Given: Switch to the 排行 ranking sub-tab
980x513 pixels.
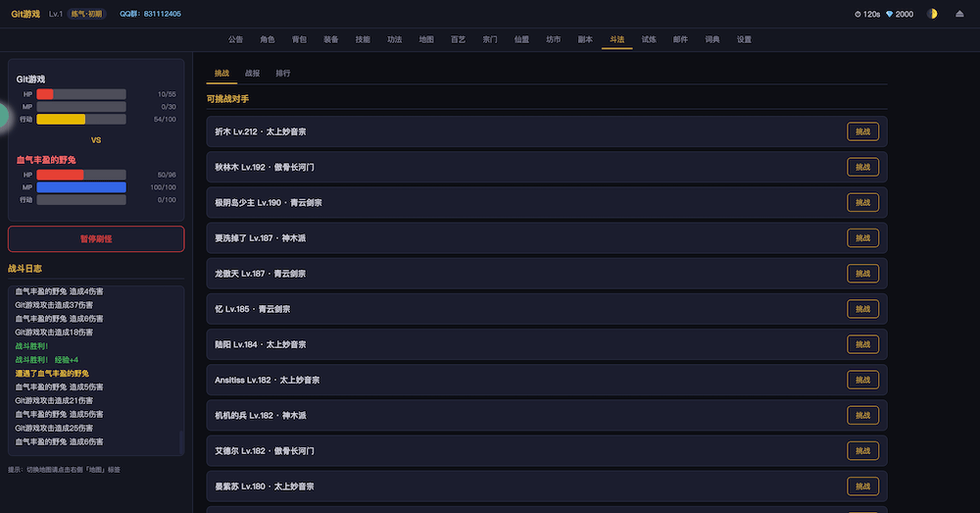Looking at the screenshot, I should point(282,74).
